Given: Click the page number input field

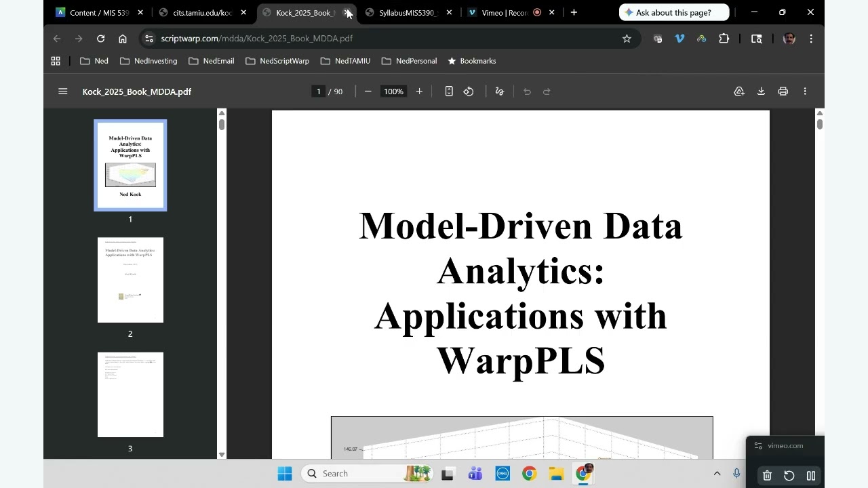Looking at the screenshot, I should 319,91.
